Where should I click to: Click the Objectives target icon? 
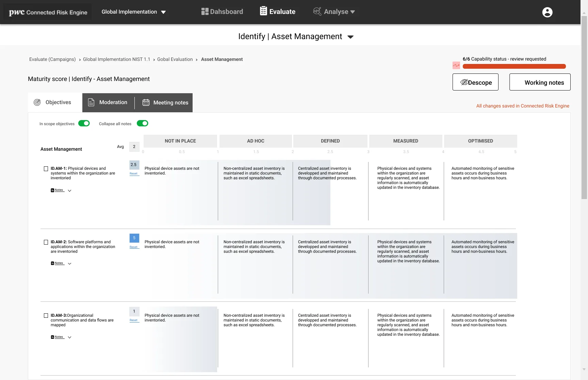[x=37, y=102]
